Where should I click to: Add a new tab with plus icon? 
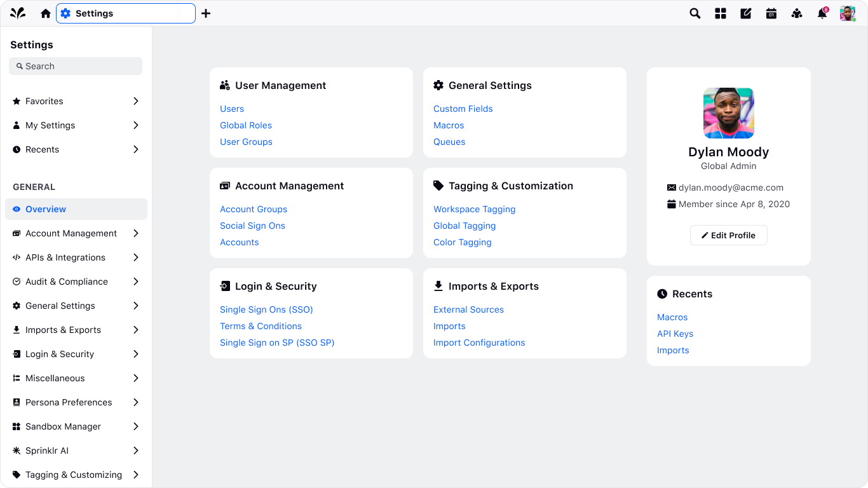coord(206,13)
